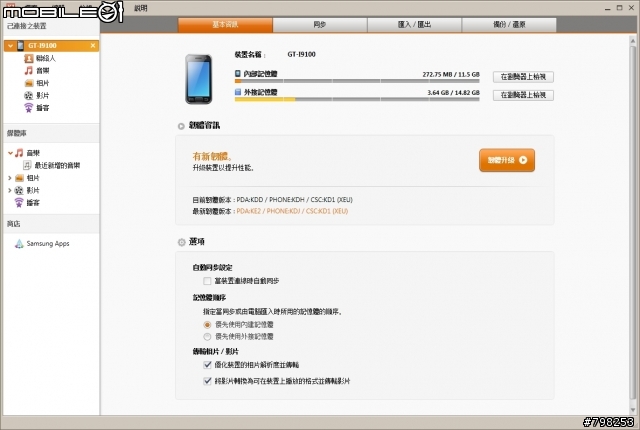The height and width of the screenshot is (430, 640).
Task: Click 在瀏覽器上檢視 for internal memory
Action: tap(523, 77)
